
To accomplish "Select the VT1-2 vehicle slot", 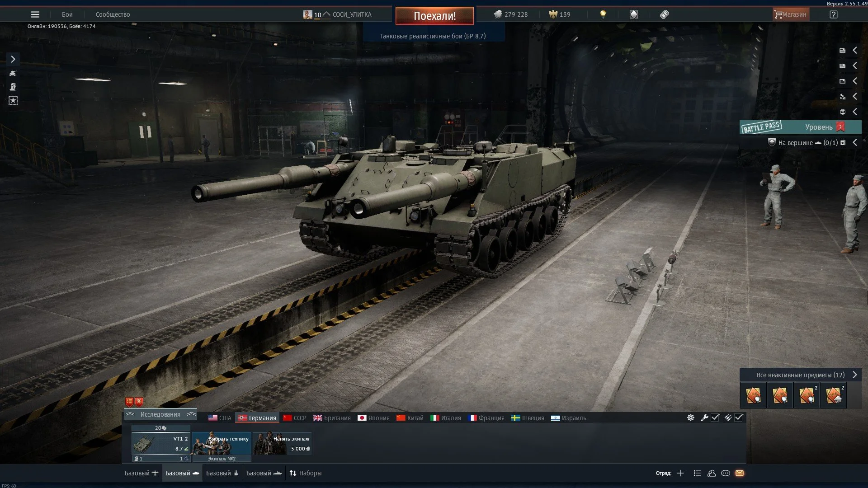I will coord(160,444).
